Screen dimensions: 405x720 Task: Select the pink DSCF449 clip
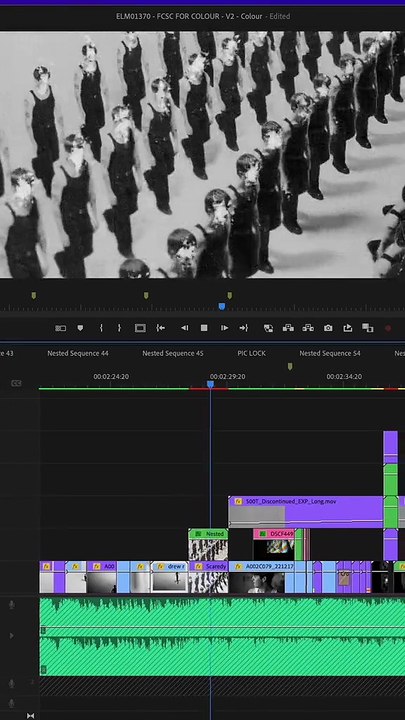tap(274, 545)
